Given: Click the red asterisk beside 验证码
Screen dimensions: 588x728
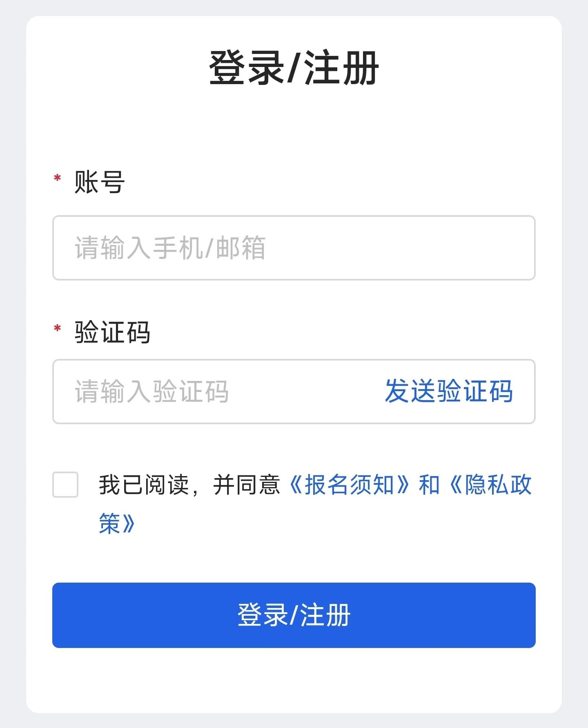Looking at the screenshot, I should tap(58, 329).
